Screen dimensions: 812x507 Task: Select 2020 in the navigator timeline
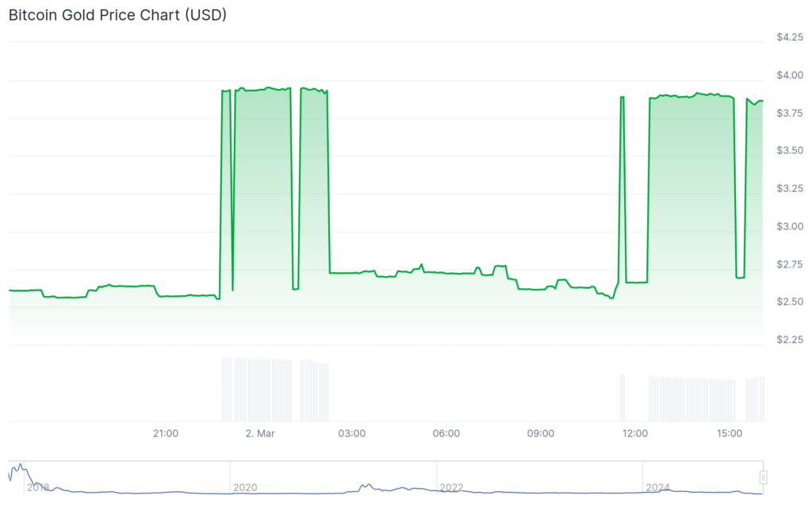[245, 488]
